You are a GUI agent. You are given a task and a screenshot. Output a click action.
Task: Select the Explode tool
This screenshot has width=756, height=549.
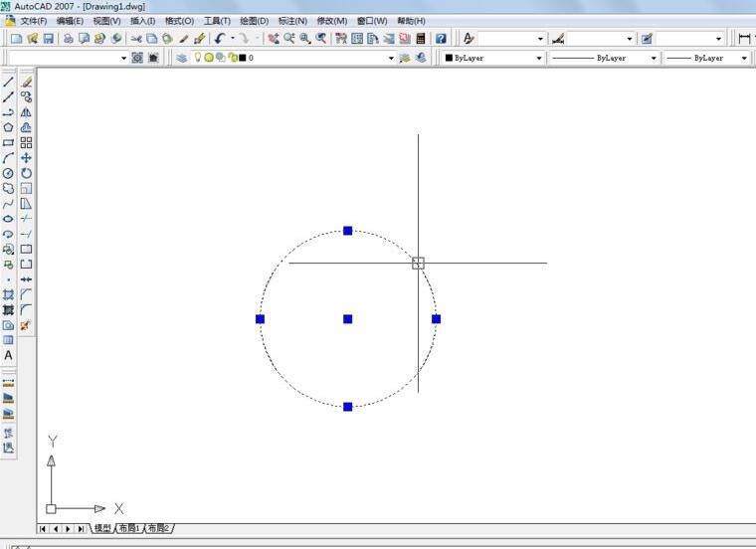point(26,325)
